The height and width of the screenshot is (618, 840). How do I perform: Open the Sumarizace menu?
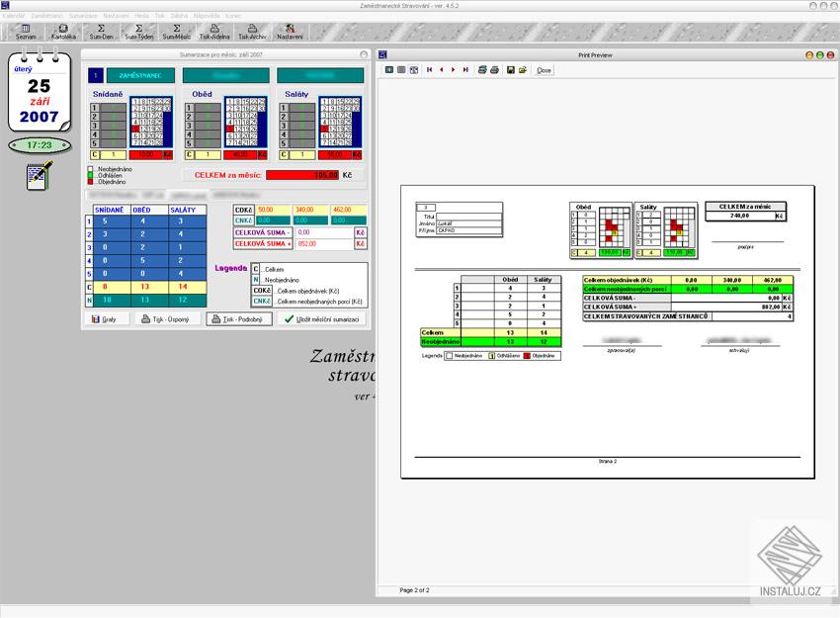point(83,16)
